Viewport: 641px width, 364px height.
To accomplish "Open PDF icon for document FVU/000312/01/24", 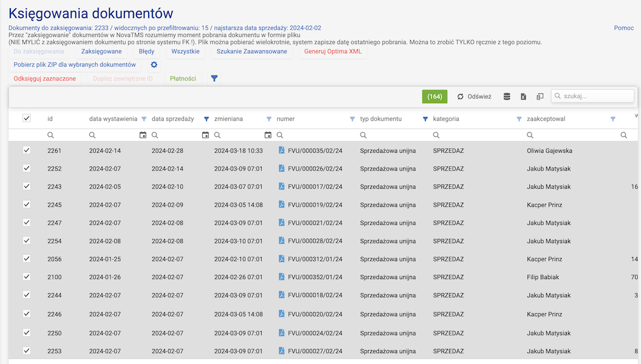I will tap(282, 259).
